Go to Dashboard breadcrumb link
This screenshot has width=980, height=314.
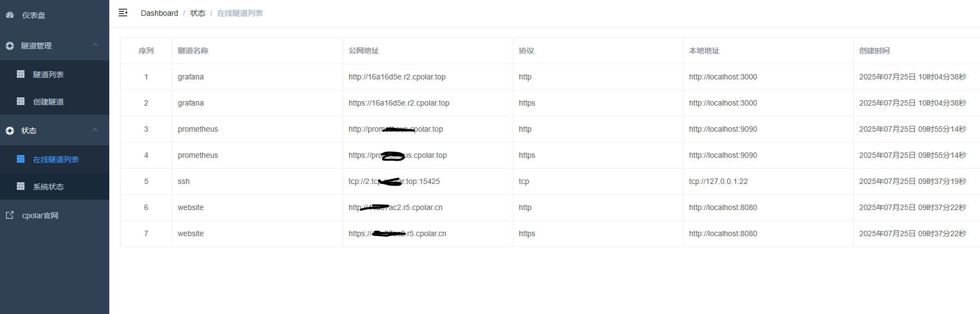click(x=159, y=13)
